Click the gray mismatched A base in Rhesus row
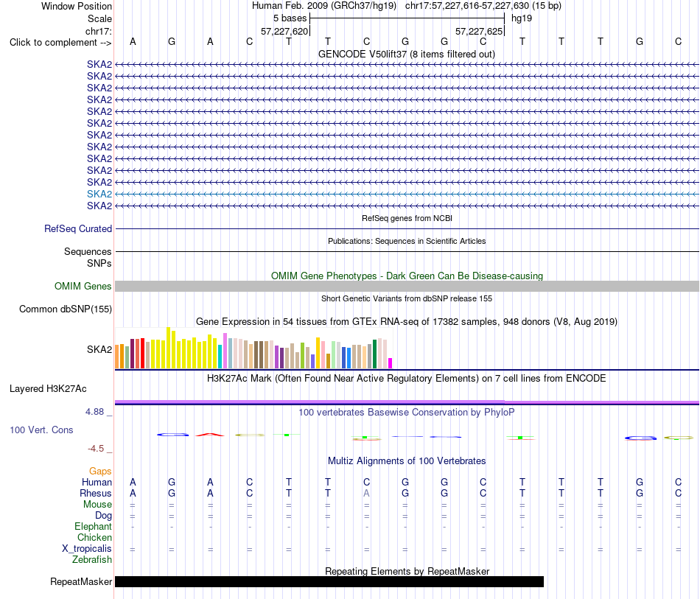The height and width of the screenshot is (599, 700). tap(366, 493)
